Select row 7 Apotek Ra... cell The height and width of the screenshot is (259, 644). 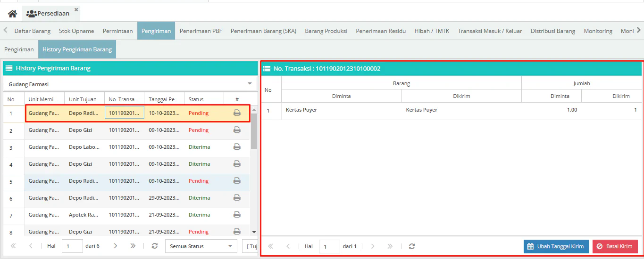click(x=84, y=215)
